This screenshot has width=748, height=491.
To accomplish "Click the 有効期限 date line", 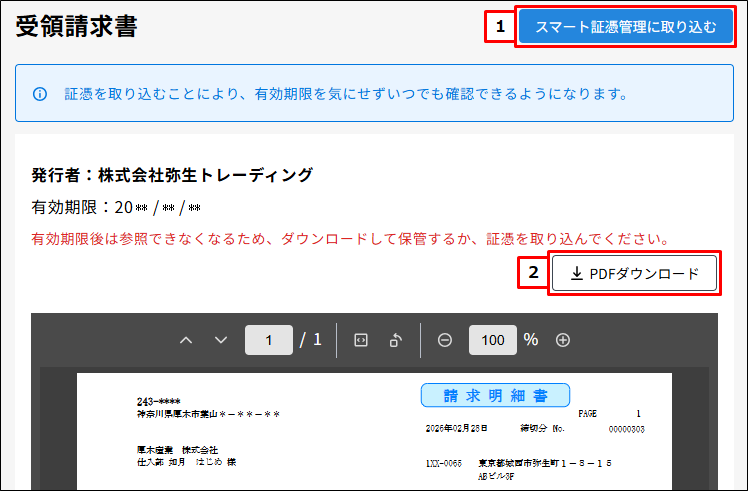I will pos(117,208).
